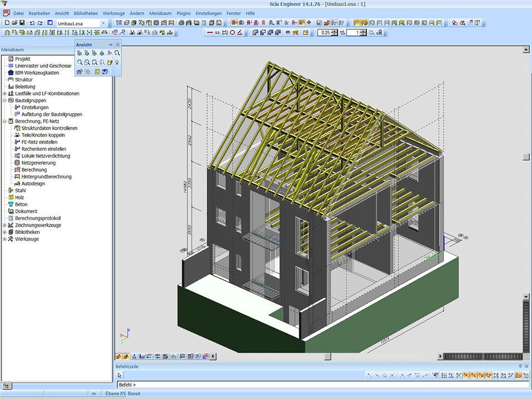Collapse the Berechnung, FE-Netz tree node
Screen dimensions: 532x399
[x=4, y=121]
